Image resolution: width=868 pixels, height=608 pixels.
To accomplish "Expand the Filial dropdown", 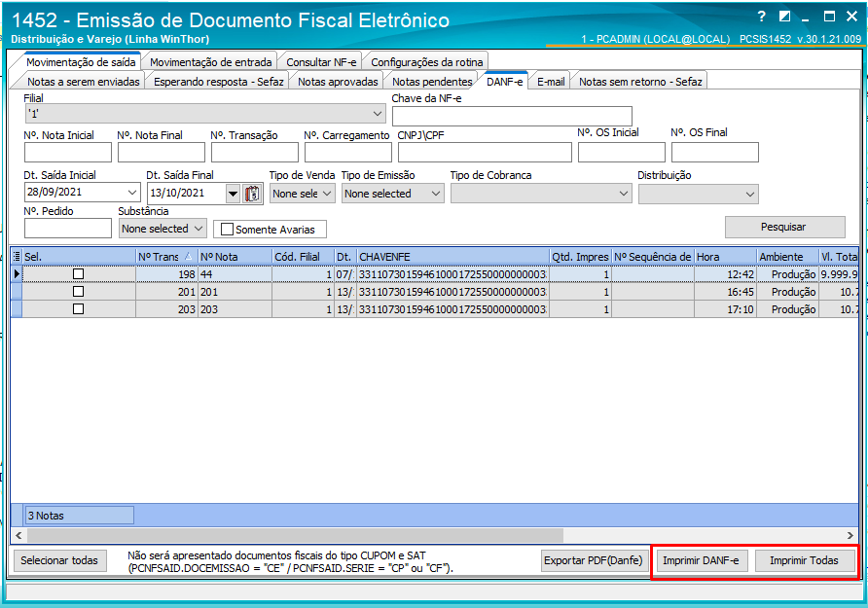I will coord(378,114).
